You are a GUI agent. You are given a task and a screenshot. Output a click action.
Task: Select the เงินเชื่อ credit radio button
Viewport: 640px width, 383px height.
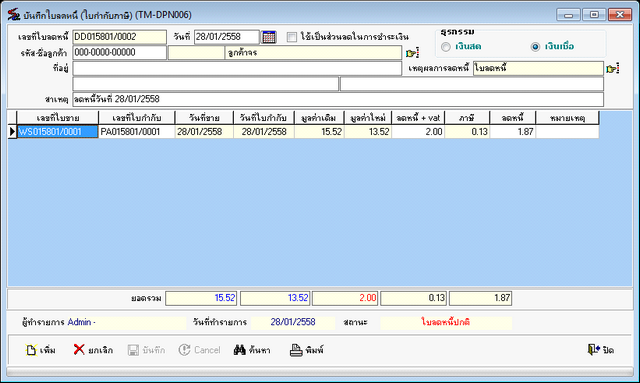point(535,47)
